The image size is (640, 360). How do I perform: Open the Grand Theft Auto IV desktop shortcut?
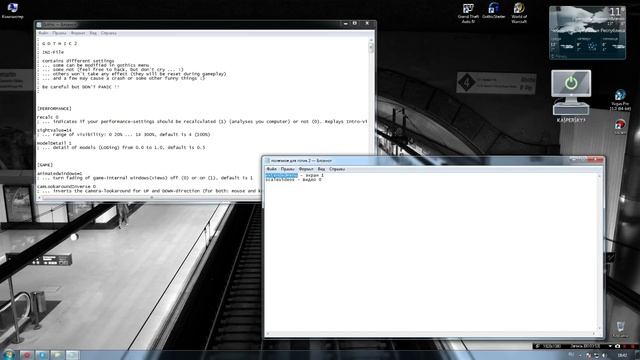point(468,12)
